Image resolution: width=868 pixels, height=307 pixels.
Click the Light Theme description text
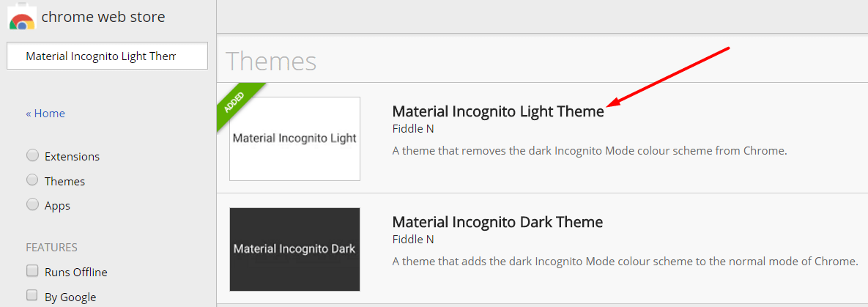pos(590,151)
